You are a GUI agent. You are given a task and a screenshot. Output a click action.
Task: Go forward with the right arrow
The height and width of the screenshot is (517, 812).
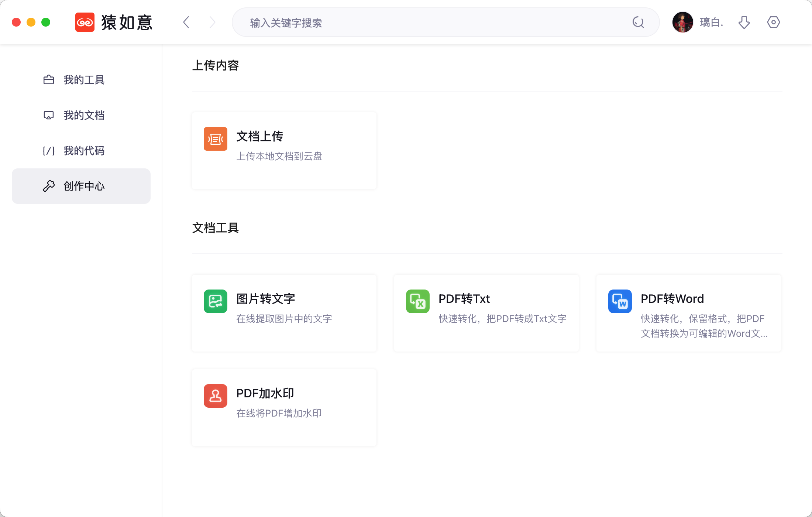[x=212, y=22]
